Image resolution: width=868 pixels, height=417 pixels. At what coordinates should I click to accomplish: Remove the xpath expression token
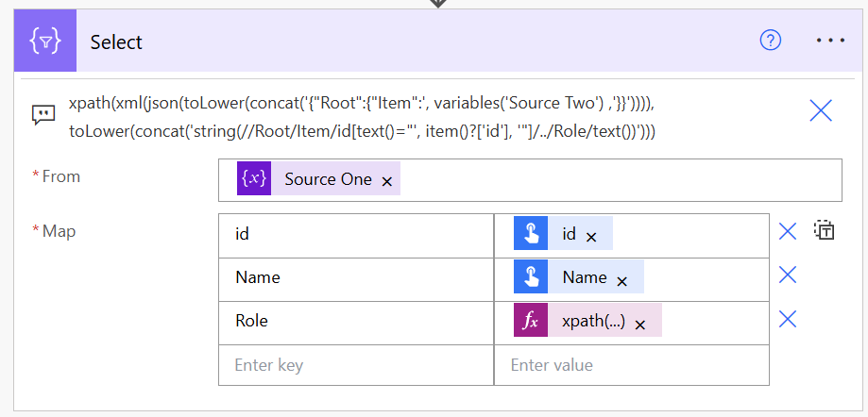pos(639,324)
